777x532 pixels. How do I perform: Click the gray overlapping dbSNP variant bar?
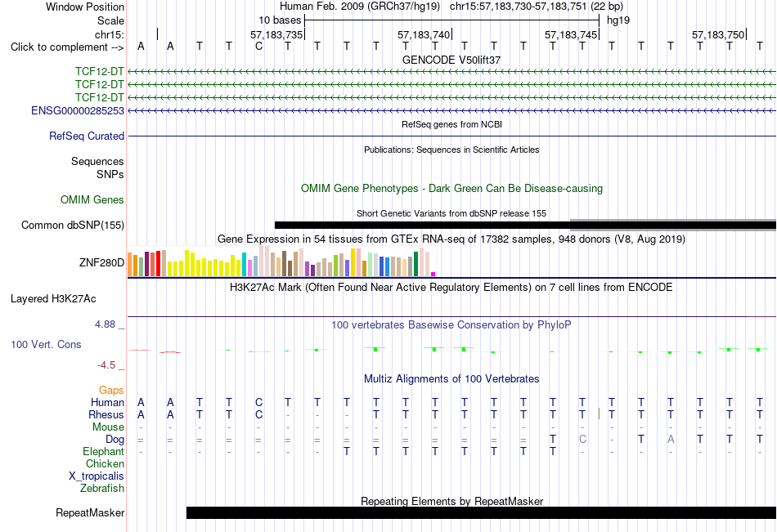point(673,225)
